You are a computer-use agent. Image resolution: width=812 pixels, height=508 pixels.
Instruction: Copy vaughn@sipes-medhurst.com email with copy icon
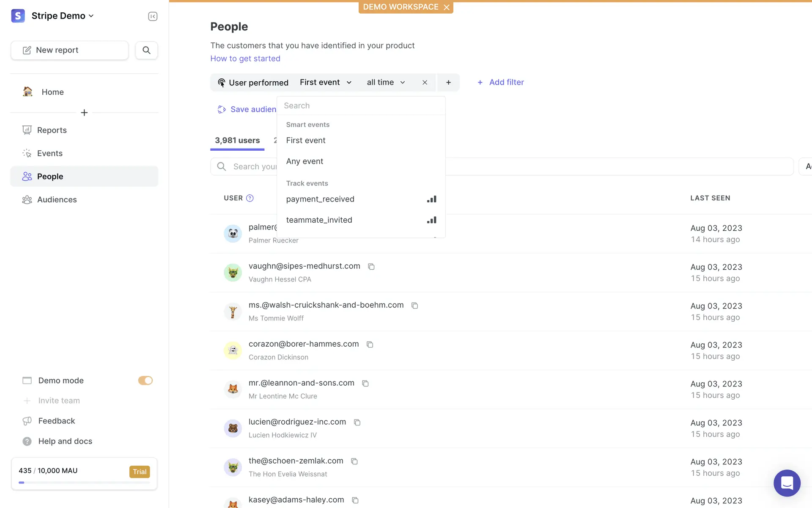(371, 266)
